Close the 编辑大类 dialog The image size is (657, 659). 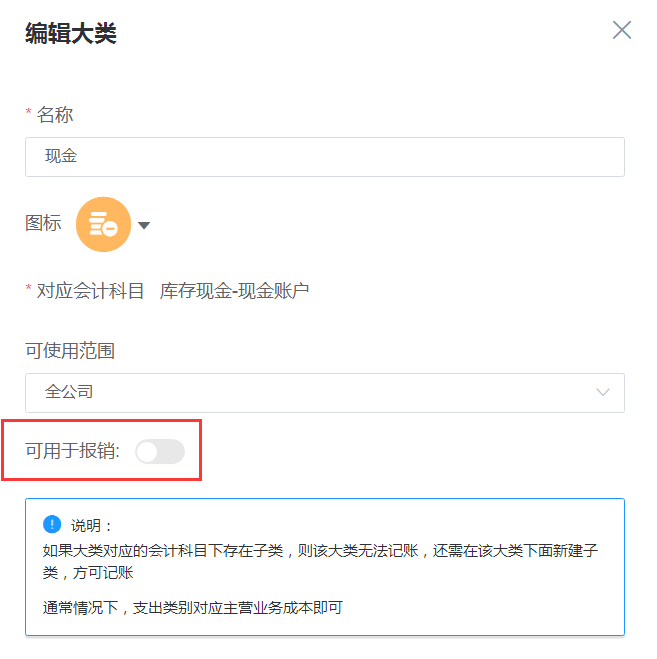(622, 30)
